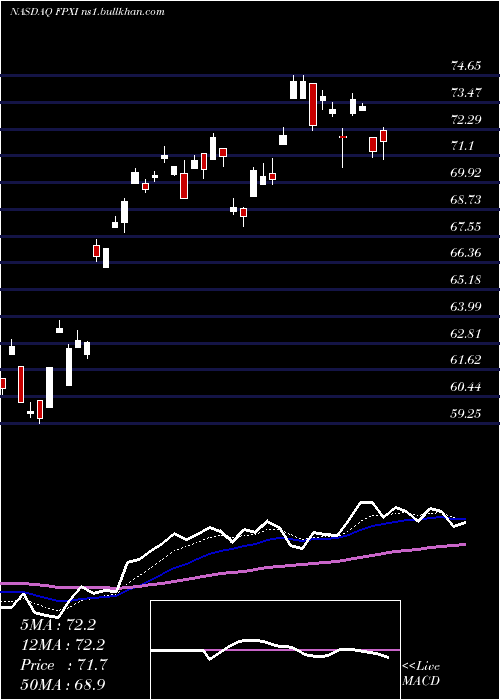Click the 68.73 price axis label
500x700 pixels.
(x=466, y=200)
